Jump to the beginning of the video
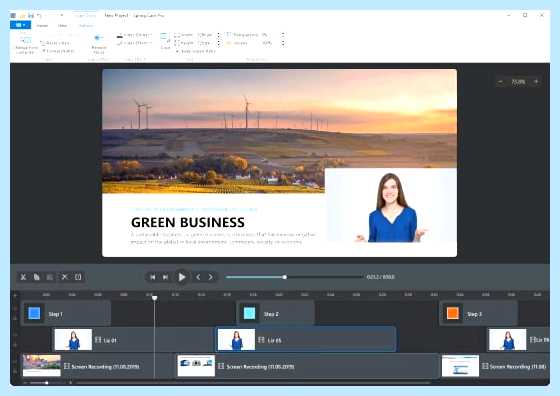560x396 pixels. click(x=152, y=277)
